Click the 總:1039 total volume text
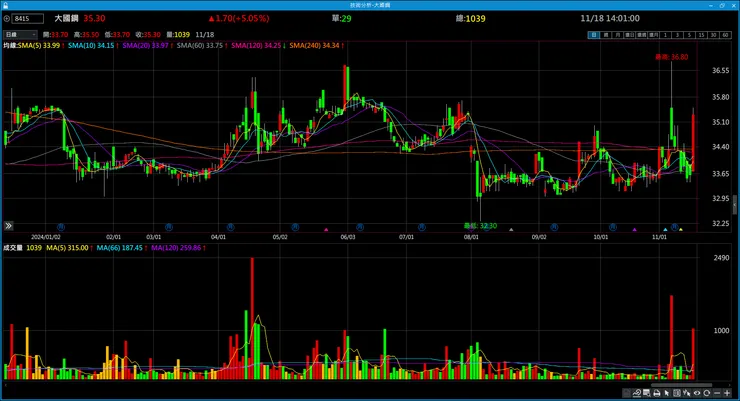The width and height of the screenshot is (740, 401). (x=471, y=18)
